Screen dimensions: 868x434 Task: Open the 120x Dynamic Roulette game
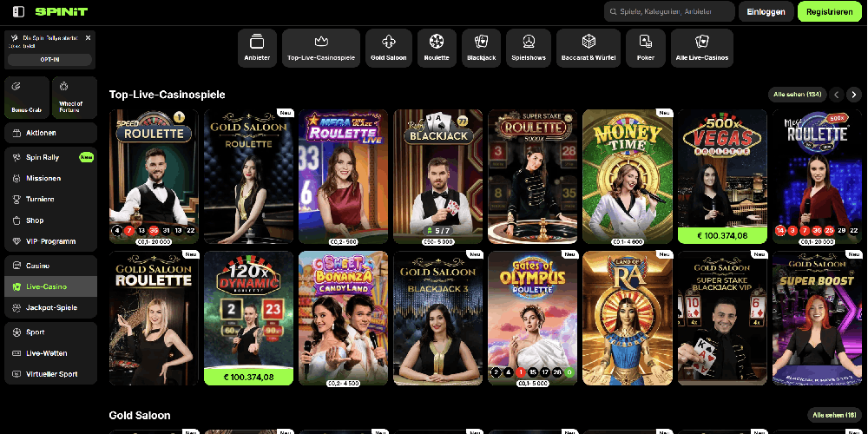pos(248,319)
